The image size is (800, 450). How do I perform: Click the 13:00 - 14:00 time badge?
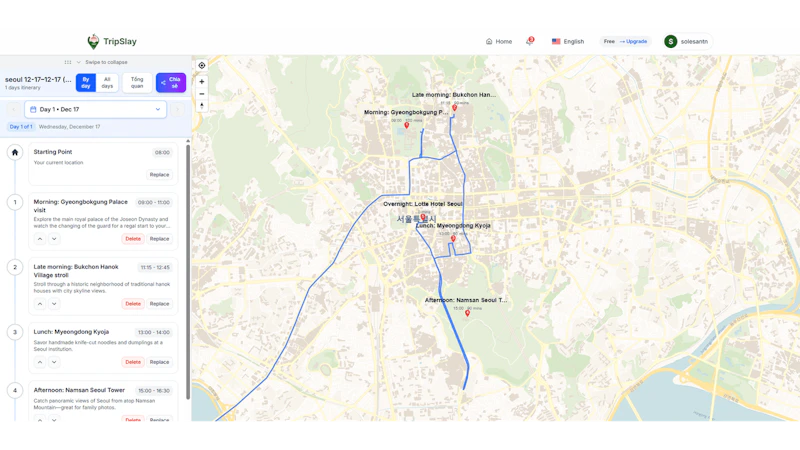154,332
